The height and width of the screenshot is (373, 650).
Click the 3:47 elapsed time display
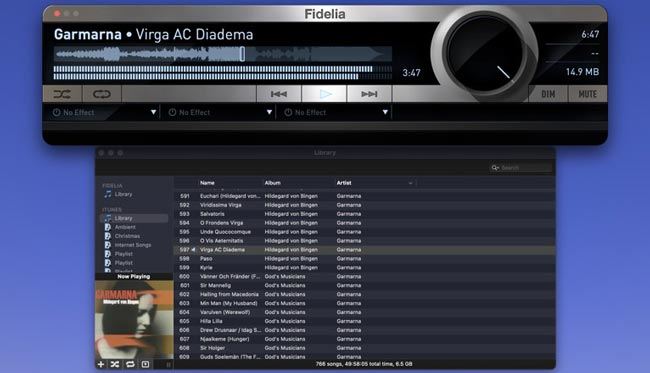pyautogui.click(x=411, y=73)
